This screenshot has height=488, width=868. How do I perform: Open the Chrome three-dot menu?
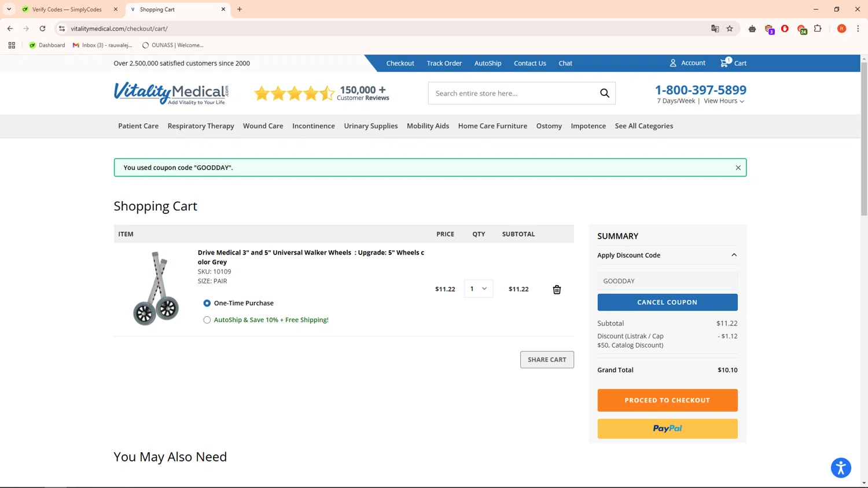tap(858, 28)
